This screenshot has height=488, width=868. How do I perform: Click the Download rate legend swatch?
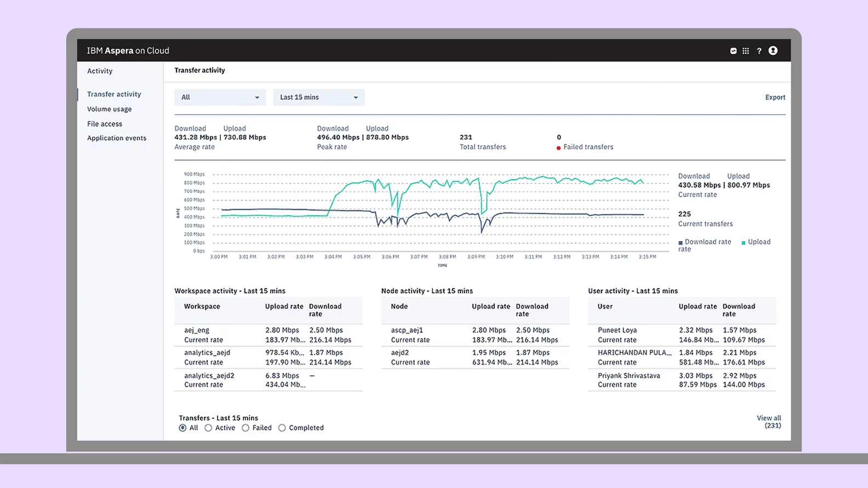[x=681, y=243]
